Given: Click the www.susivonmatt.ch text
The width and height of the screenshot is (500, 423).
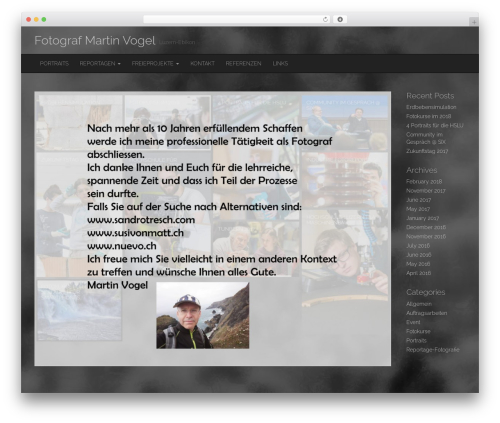Looking at the screenshot, I should point(135,233).
